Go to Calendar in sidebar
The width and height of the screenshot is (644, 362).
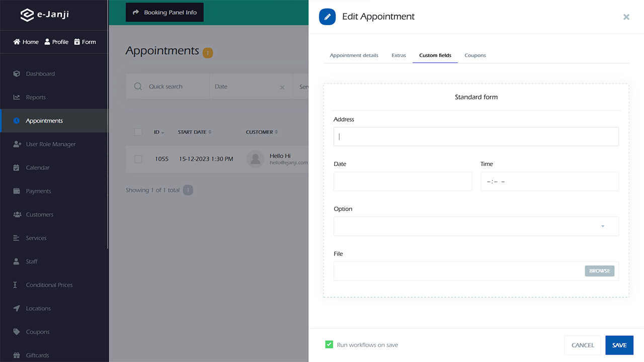38,167
